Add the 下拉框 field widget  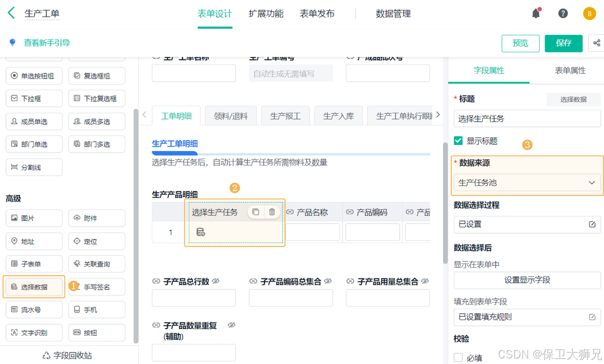(34, 99)
